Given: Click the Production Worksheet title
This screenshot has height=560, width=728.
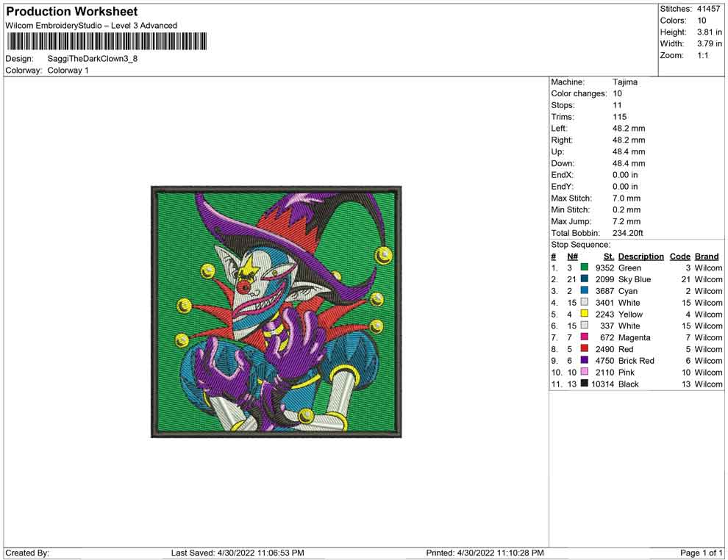Looking at the screenshot, I should pyautogui.click(x=71, y=12).
